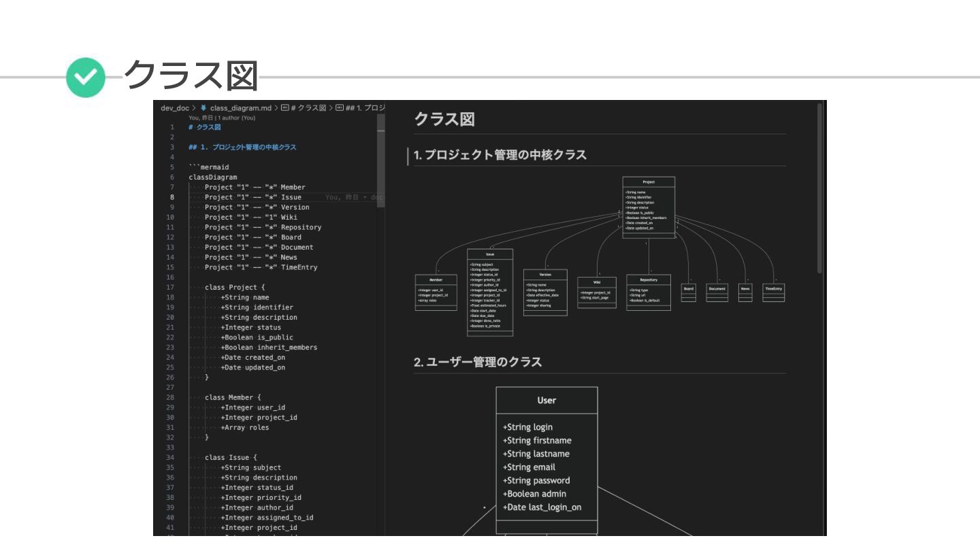Viewport: 980px width, 551px height.
Task: Click '+String login' in the User class
Action: pyautogui.click(x=527, y=427)
